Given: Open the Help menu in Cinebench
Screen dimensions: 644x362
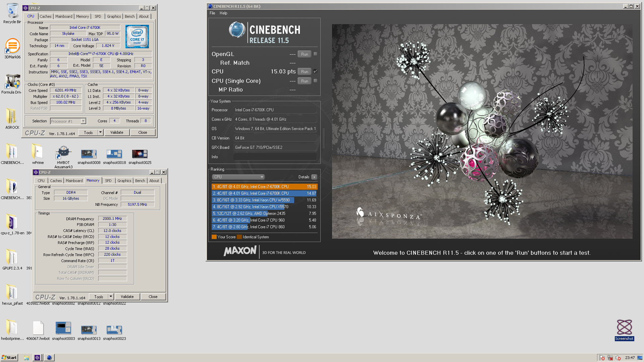Looking at the screenshot, I should pos(223,13).
